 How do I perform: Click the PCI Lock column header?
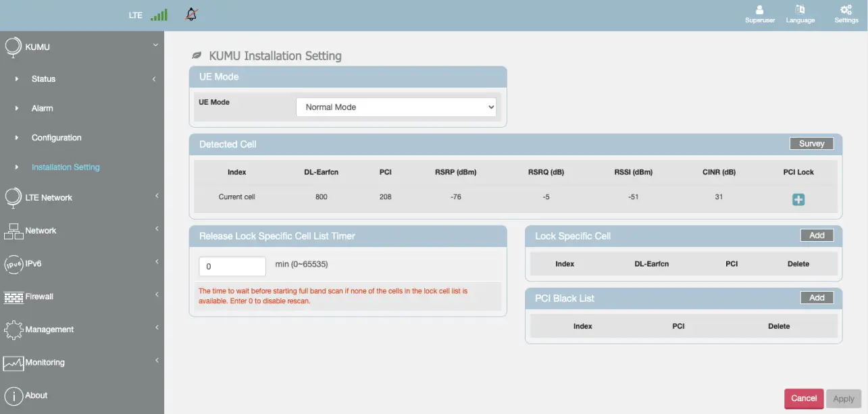point(798,172)
